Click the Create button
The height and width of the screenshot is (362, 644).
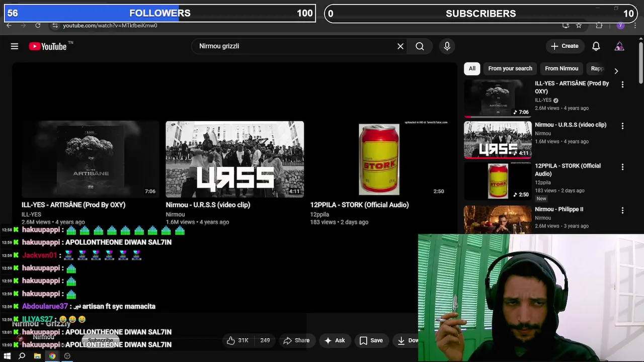pos(565,46)
